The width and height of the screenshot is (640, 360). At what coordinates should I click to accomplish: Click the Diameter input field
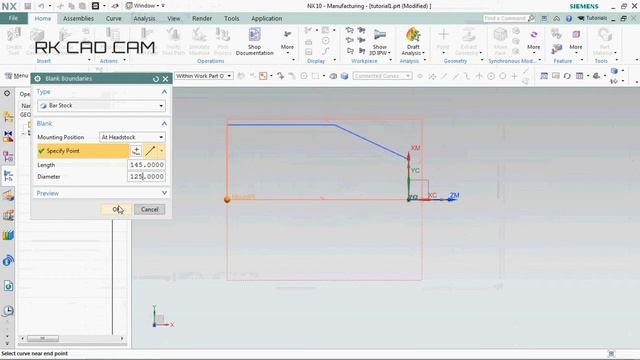[x=147, y=176]
